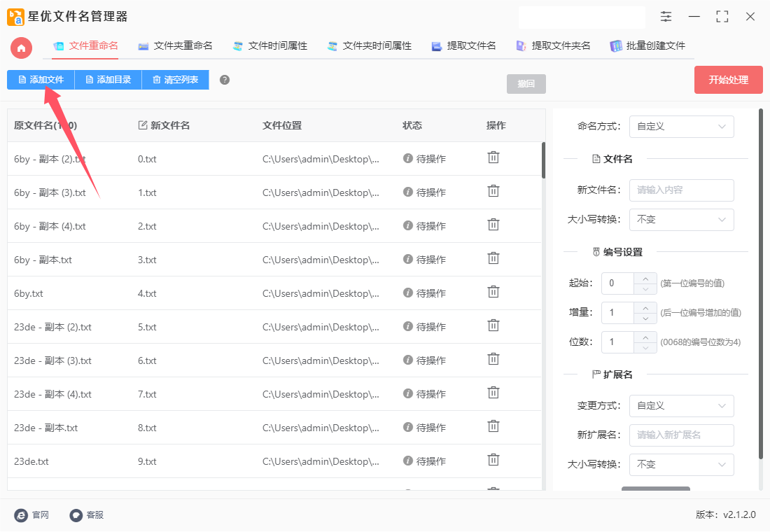Increase the 位数 digit count
Image resolution: width=770 pixels, height=532 pixels.
(x=645, y=337)
